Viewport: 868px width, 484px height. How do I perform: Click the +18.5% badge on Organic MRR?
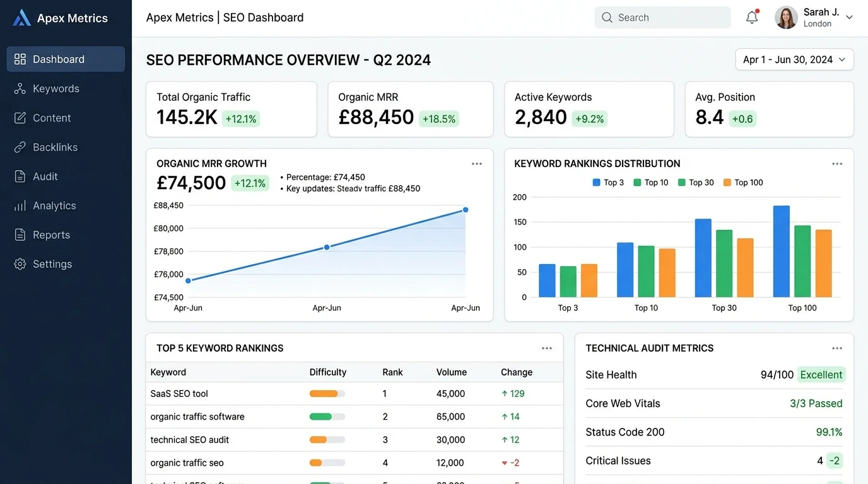coord(439,119)
